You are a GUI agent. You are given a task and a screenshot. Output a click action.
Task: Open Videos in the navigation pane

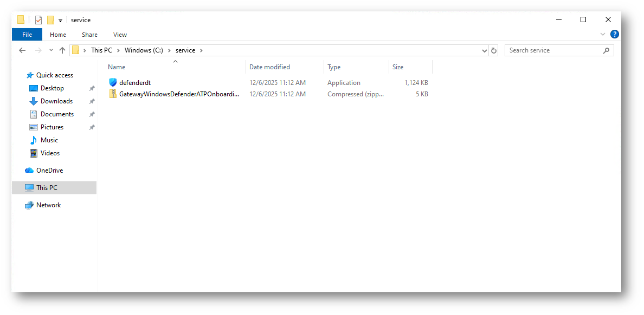coord(50,153)
